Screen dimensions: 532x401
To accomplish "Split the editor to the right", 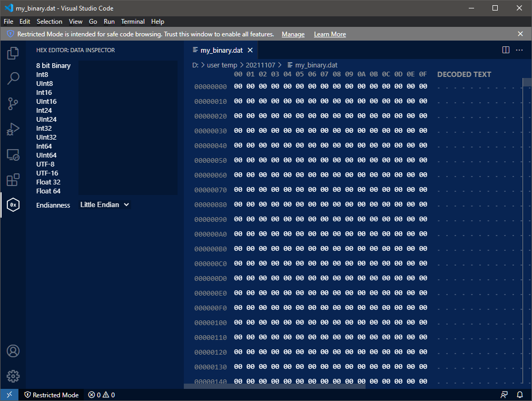I will [506, 50].
